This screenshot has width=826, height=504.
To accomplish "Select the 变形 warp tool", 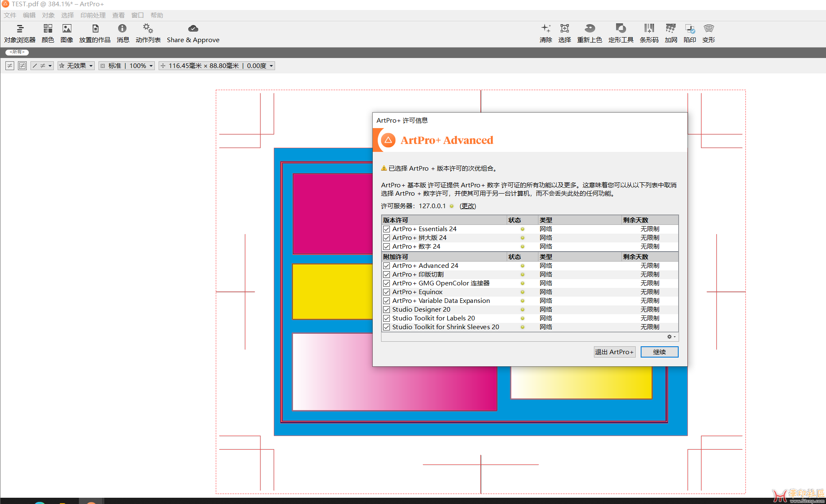I will point(709,33).
